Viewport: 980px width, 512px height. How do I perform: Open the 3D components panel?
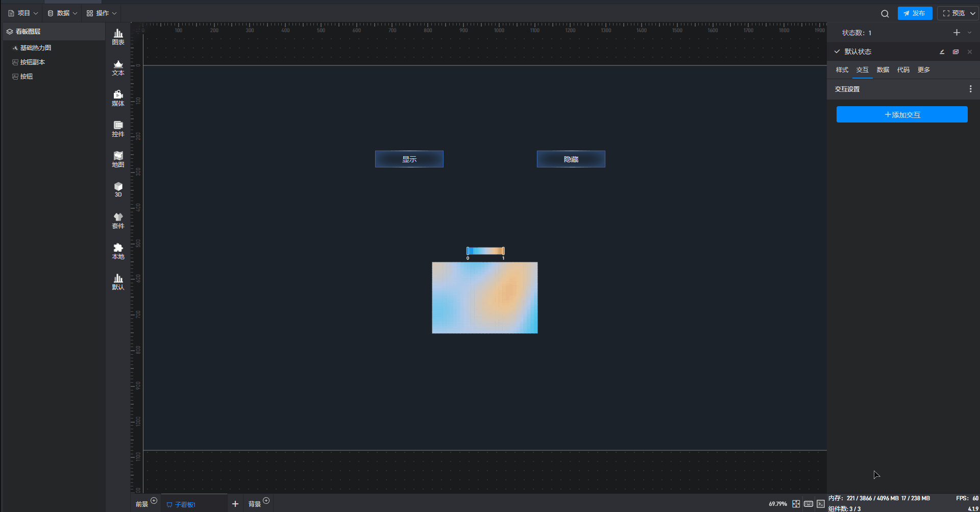tap(118, 189)
